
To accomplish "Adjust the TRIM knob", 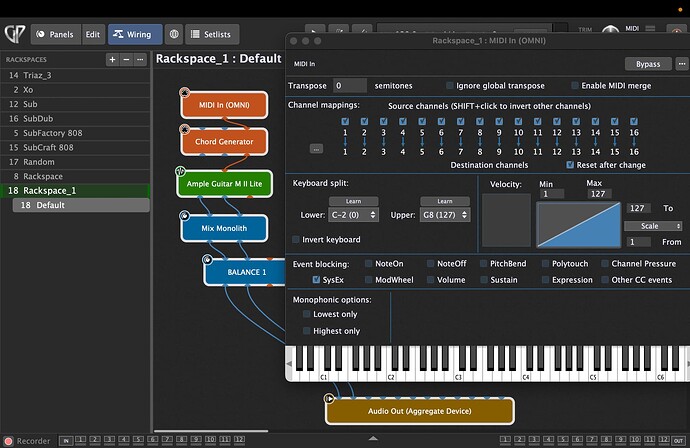I will pos(610,30).
